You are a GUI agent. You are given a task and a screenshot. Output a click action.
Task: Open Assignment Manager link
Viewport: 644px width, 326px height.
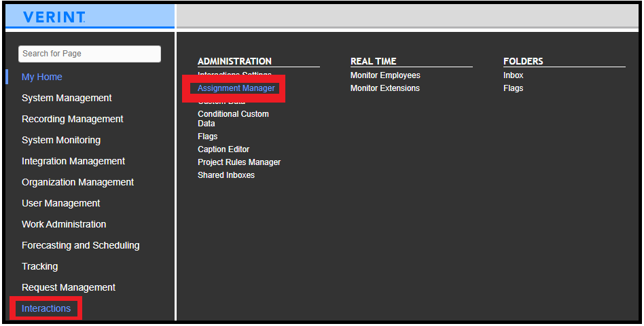point(236,88)
